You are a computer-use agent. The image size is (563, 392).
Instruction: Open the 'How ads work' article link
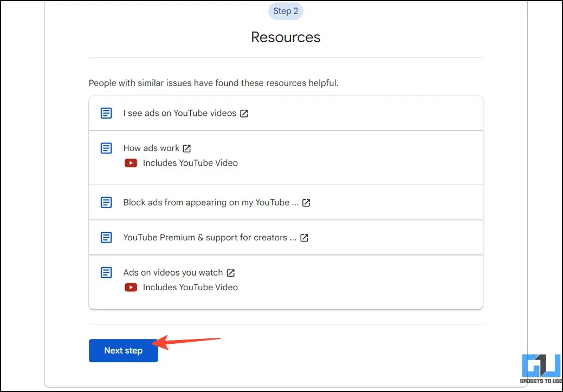(x=151, y=148)
